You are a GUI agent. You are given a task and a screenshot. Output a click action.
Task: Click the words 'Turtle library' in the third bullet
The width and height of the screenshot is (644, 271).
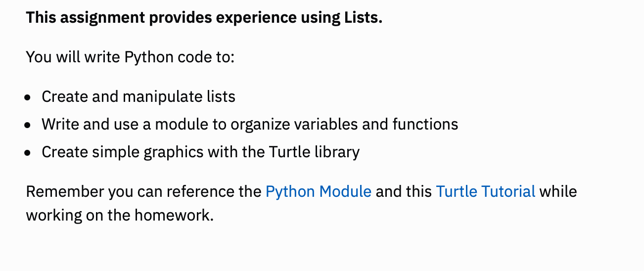coord(314,152)
